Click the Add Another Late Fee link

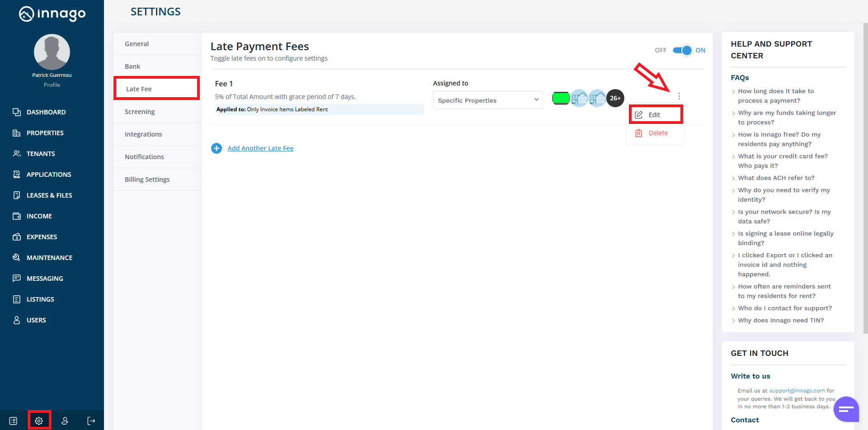(x=260, y=148)
